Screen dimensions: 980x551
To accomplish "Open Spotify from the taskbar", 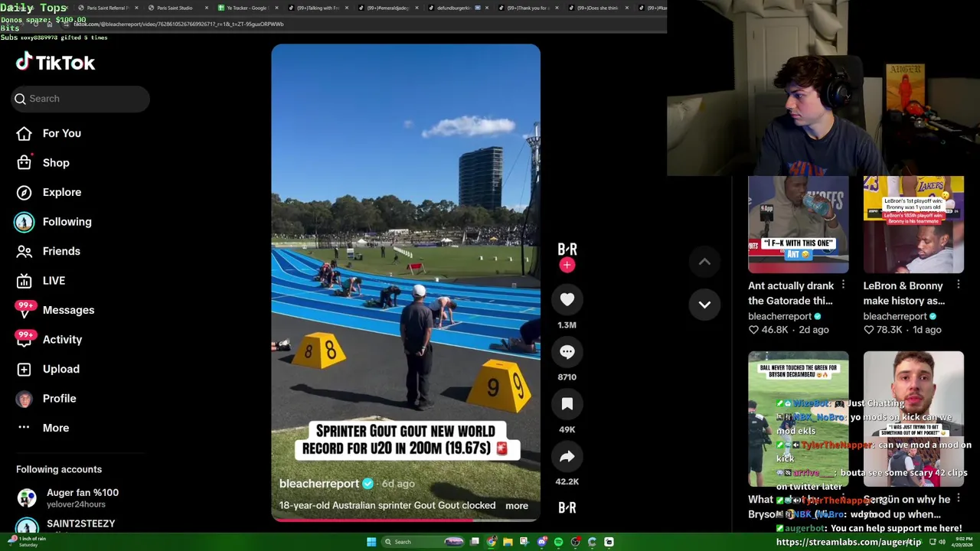I will (x=558, y=542).
